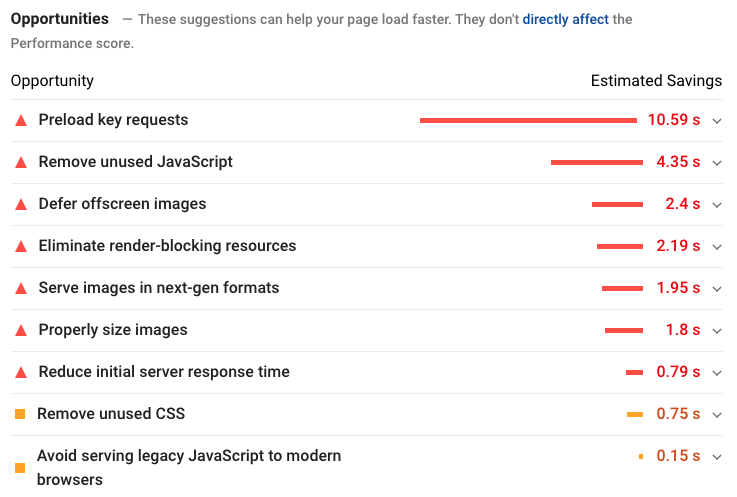The image size is (737, 497).
Task: Click the Eliminate render-blocking resources label
Action: pos(167,246)
